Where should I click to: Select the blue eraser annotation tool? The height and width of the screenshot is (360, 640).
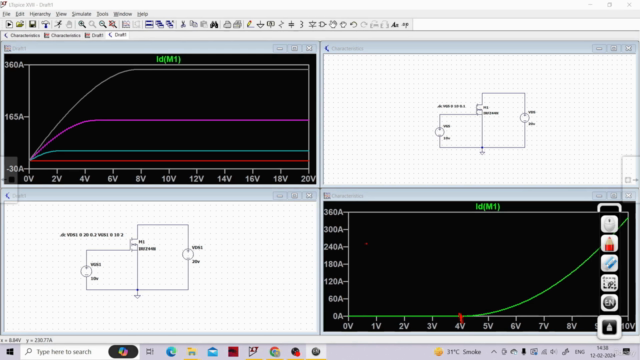point(609,263)
